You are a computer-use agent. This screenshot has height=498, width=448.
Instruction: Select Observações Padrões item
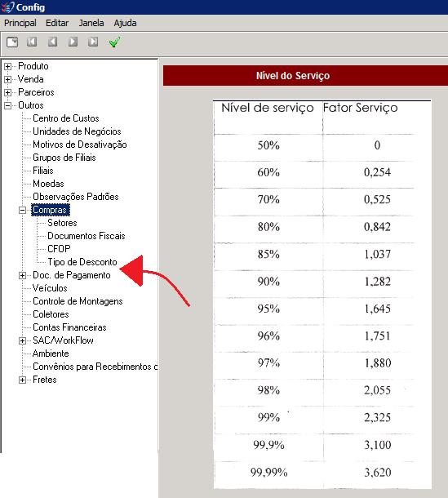click(76, 197)
